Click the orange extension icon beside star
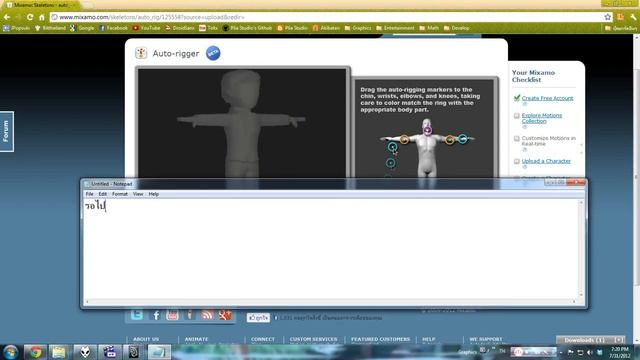The height and width of the screenshot is (360, 640). pos(620,17)
